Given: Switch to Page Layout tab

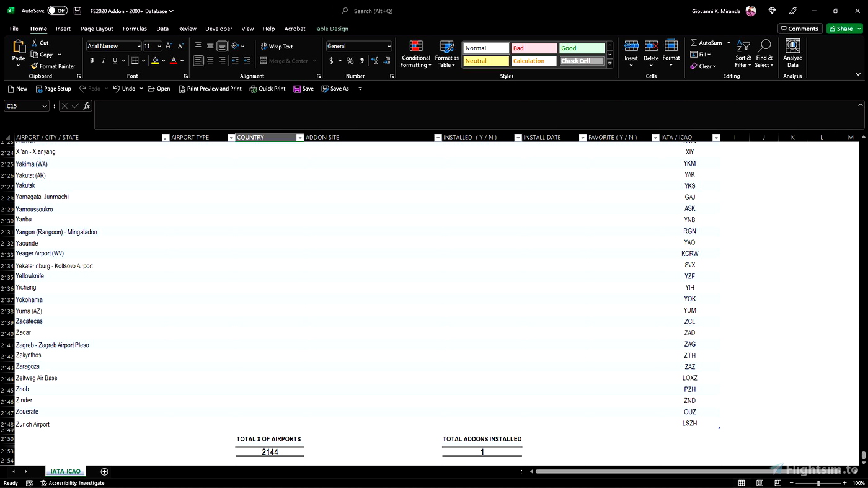Looking at the screenshot, I should (97, 29).
